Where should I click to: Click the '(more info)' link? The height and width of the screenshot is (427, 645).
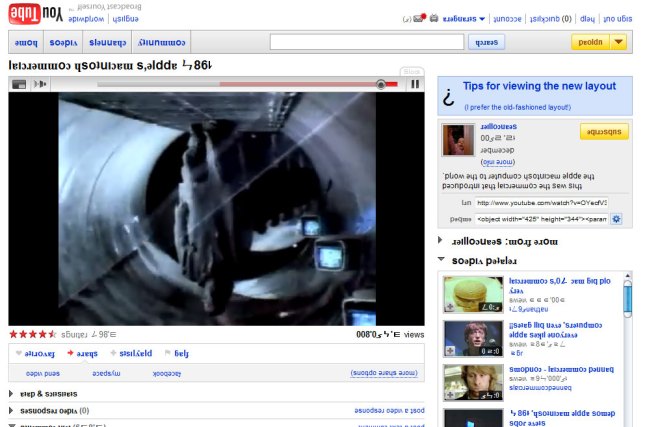click(498, 162)
